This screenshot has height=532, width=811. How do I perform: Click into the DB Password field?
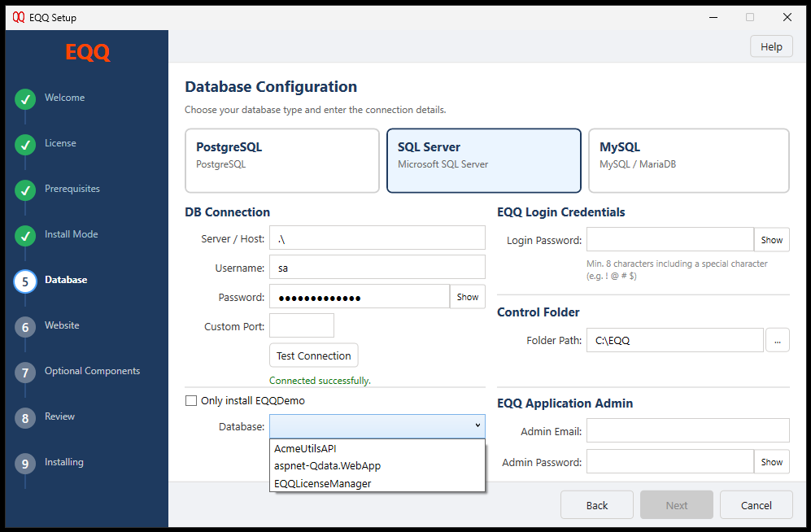[x=360, y=297]
